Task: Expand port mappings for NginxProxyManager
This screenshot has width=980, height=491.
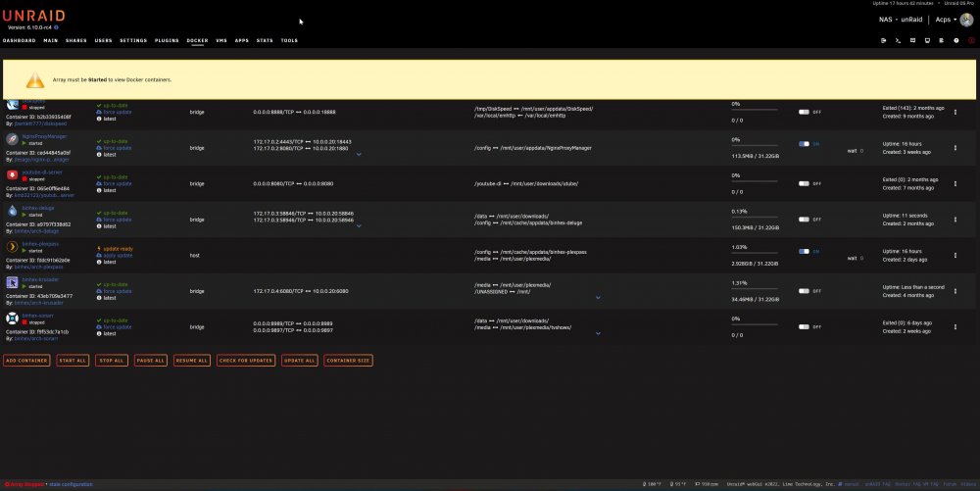Action: 359,154
